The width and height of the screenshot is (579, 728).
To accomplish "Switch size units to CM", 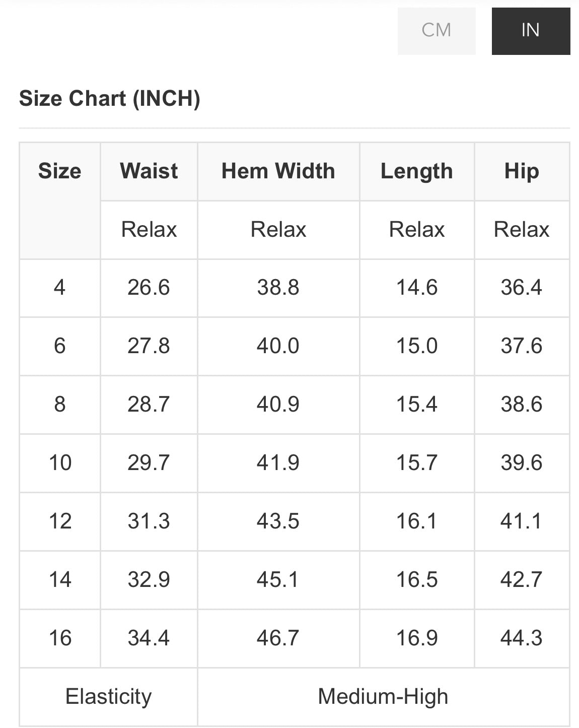I will [x=437, y=30].
